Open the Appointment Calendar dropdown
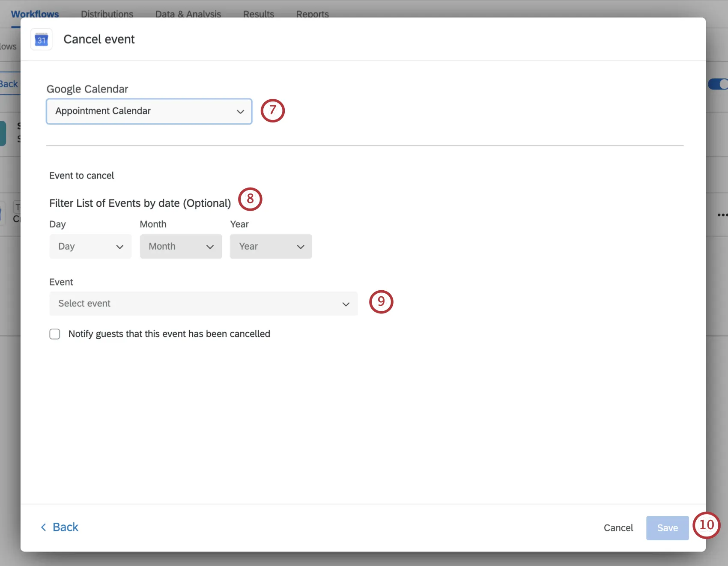 click(149, 111)
